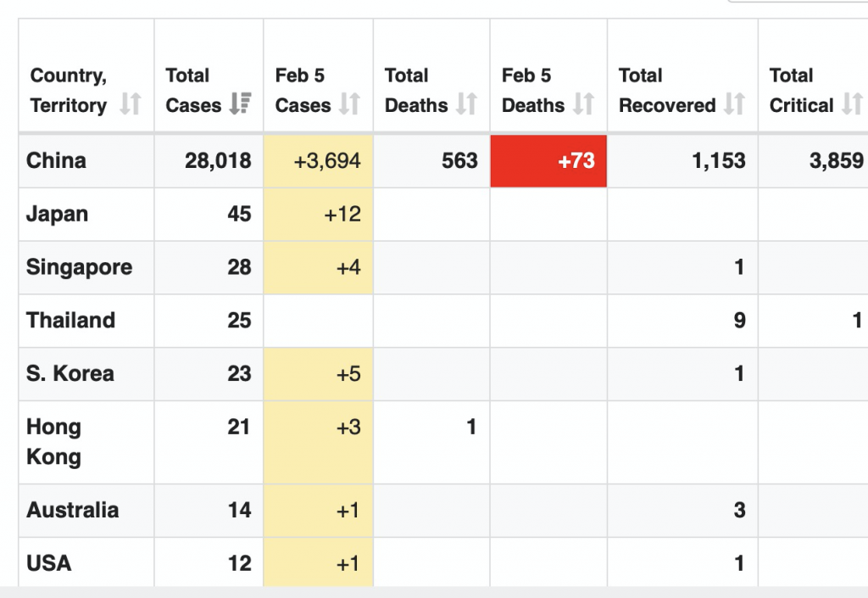Click China's +3,694 new cases cell
Screen dimensions: 868x598
327,161
